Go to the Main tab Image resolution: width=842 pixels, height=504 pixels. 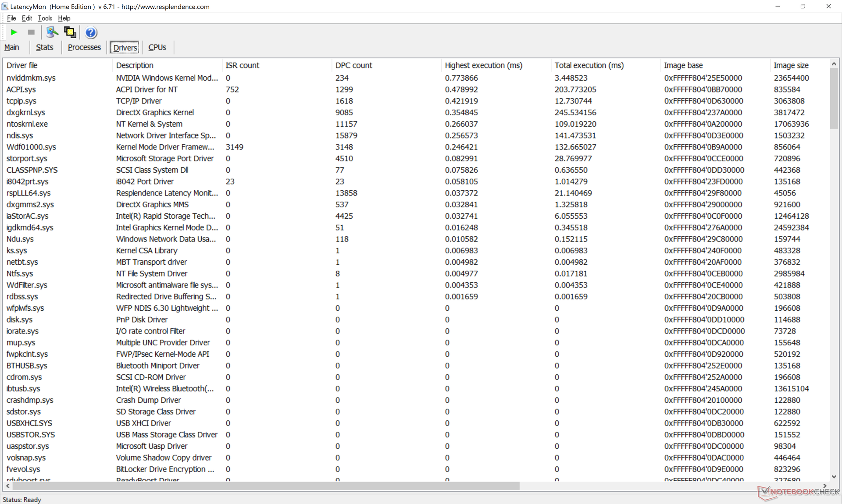tap(12, 47)
